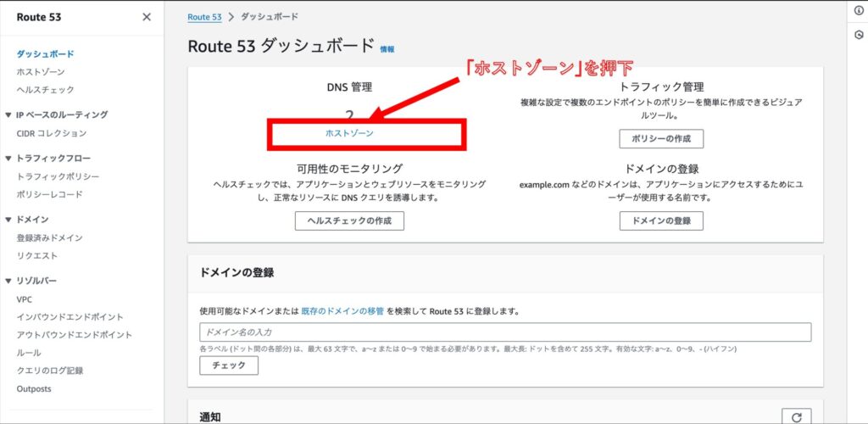Click the hexagon settings icon below info icon
Viewport: 868px width, 424px height.
point(859,34)
